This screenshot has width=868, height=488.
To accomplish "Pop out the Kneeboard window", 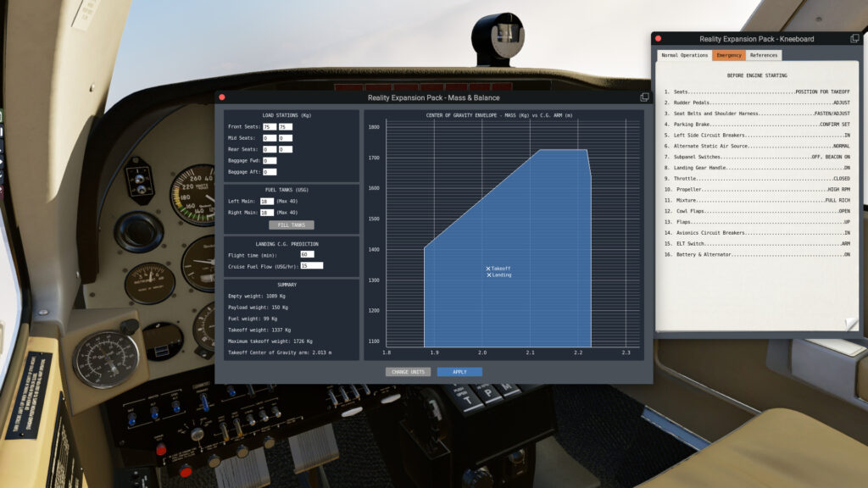I will (x=854, y=39).
